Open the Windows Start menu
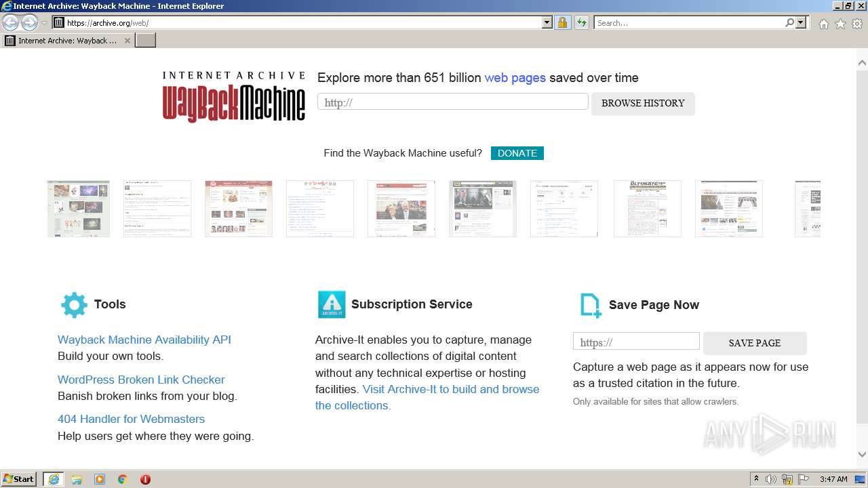 pos(19,479)
